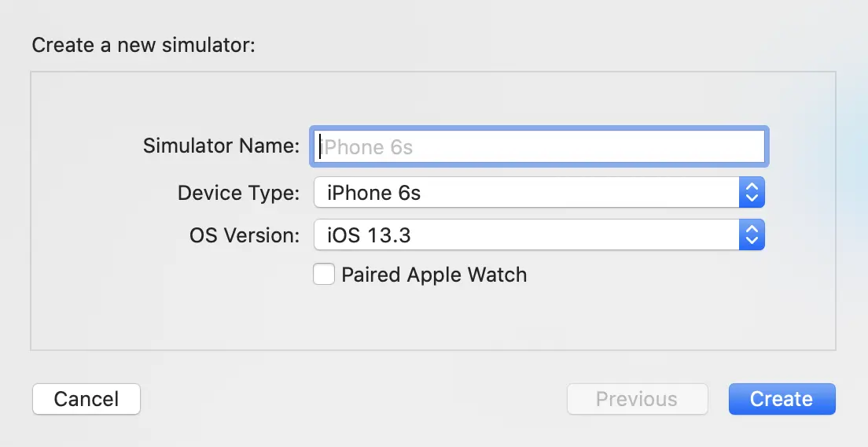868x447 pixels.
Task: Click the 'Create a new simulator' heading
Action: (144, 45)
